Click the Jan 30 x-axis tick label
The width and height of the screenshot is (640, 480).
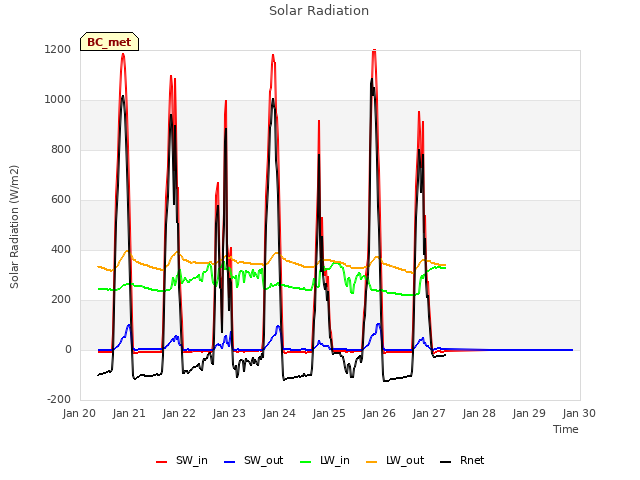tap(579, 413)
